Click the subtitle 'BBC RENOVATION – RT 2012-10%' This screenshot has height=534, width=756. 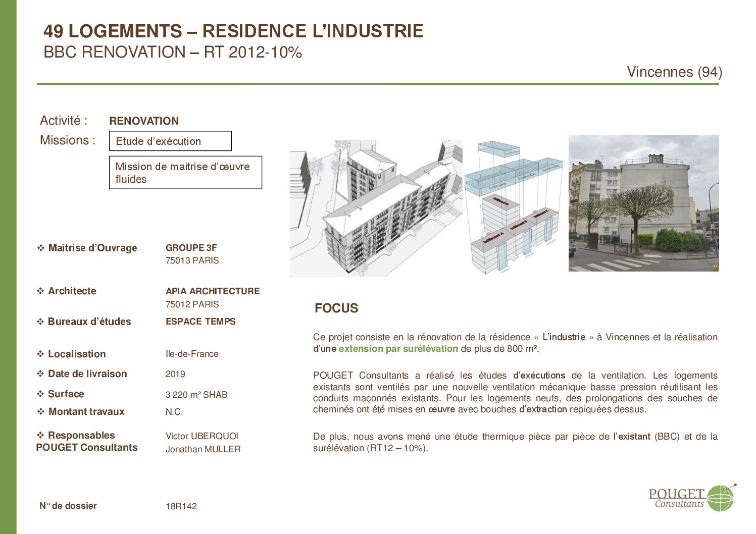point(173,52)
